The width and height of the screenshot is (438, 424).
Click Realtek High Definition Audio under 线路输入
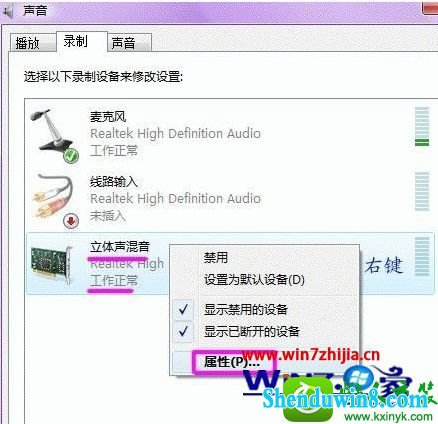175,199
